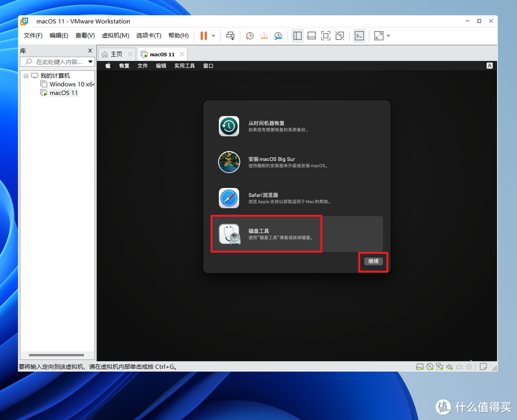Click the input source A icon
The image size is (517, 420).
490,66
